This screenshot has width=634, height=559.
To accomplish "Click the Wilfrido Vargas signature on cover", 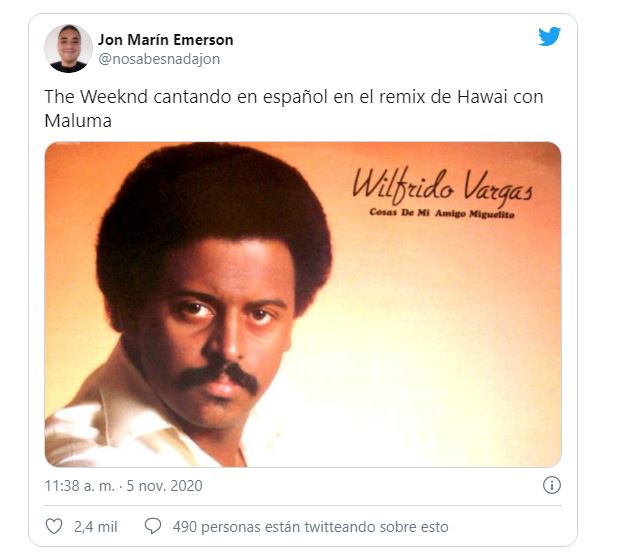I will pos(442,186).
